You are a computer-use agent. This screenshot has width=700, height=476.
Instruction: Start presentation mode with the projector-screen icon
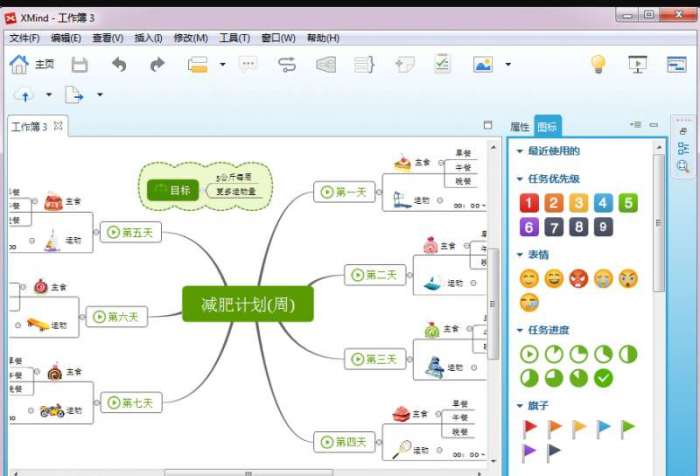point(637,65)
